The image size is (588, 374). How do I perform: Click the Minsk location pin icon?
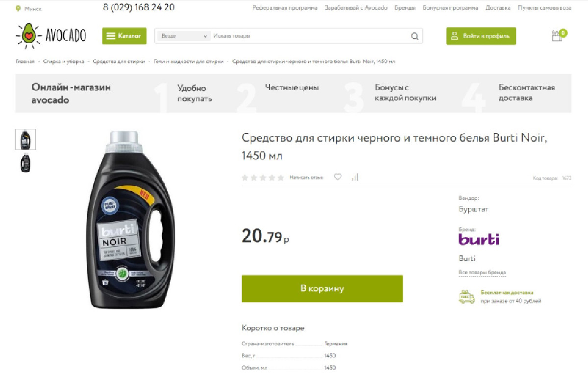pos(18,8)
